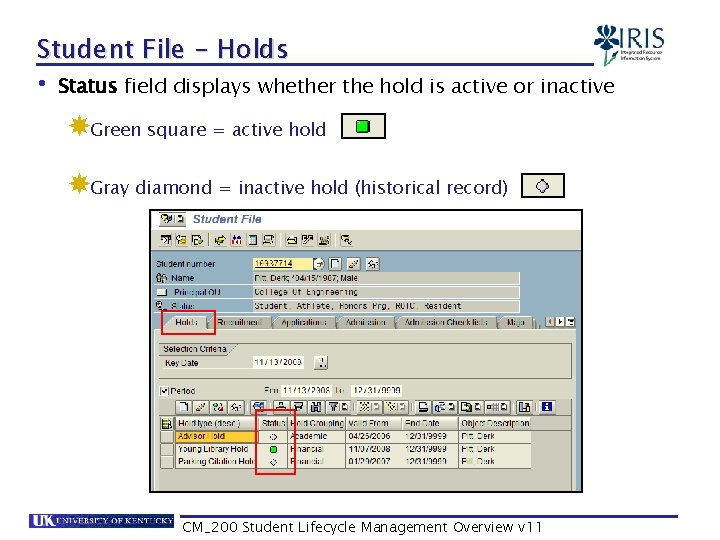
Task: Open the search-help icon beside Student number
Action: pyautogui.click(x=319, y=264)
